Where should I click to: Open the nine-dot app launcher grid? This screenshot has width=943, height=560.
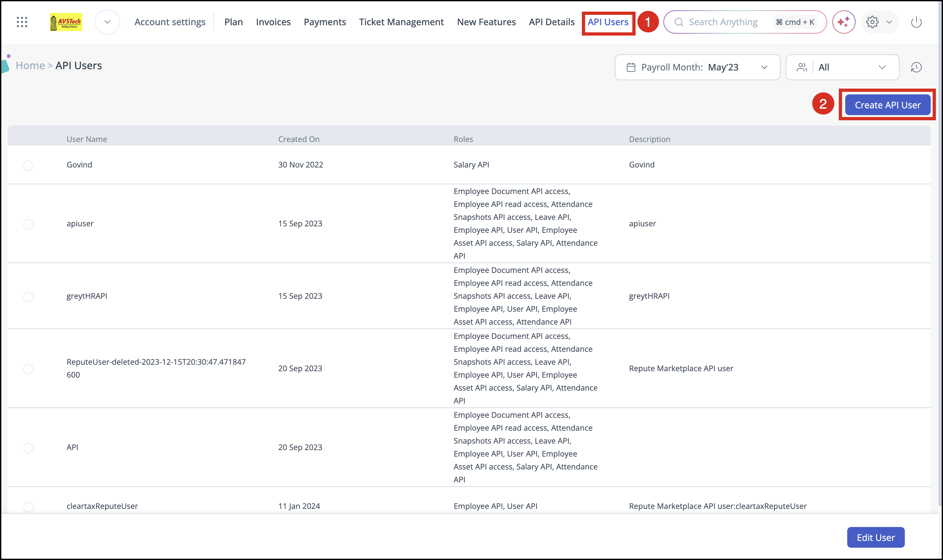[22, 22]
